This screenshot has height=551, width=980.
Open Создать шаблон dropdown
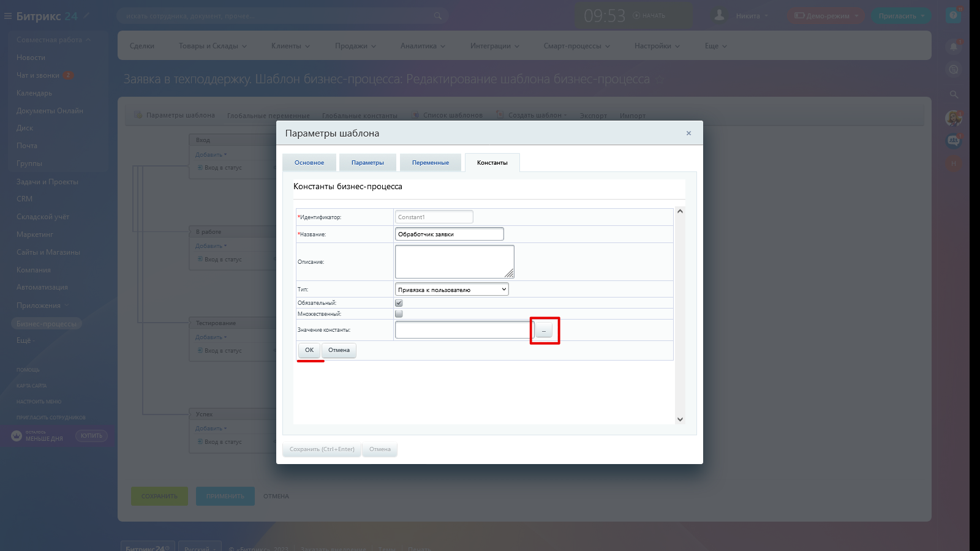tap(531, 115)
